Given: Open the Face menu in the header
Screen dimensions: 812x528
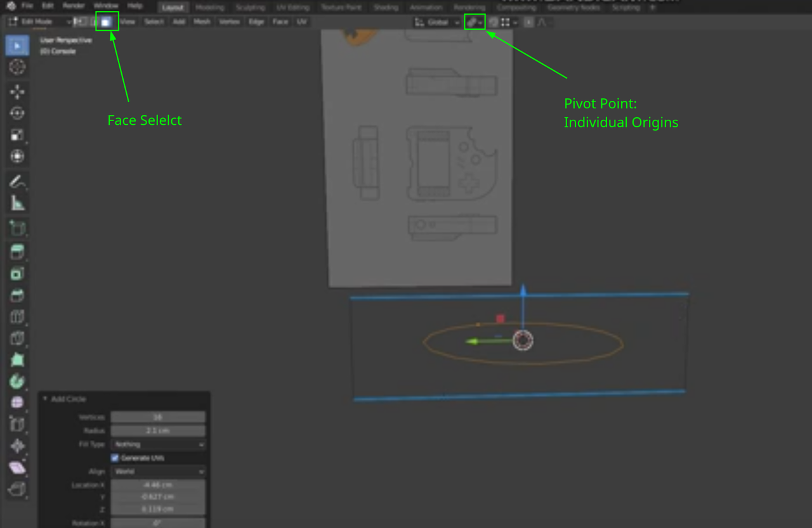Looking at the screenshot, I should (280, 22).
